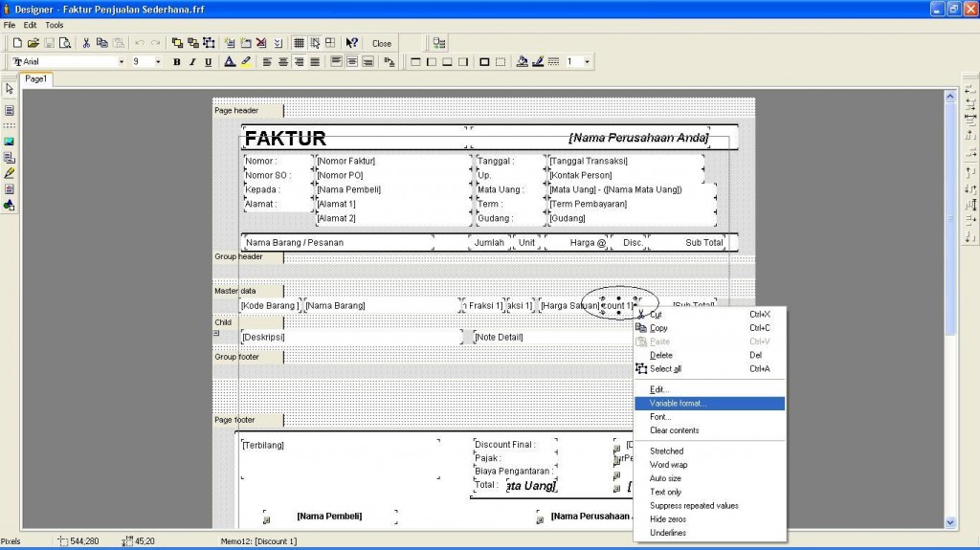The width and height of the screenshot is (980, 550).
Task: Click the Bold formatting button
Action: pyautogui.click(x=177, y=62)
